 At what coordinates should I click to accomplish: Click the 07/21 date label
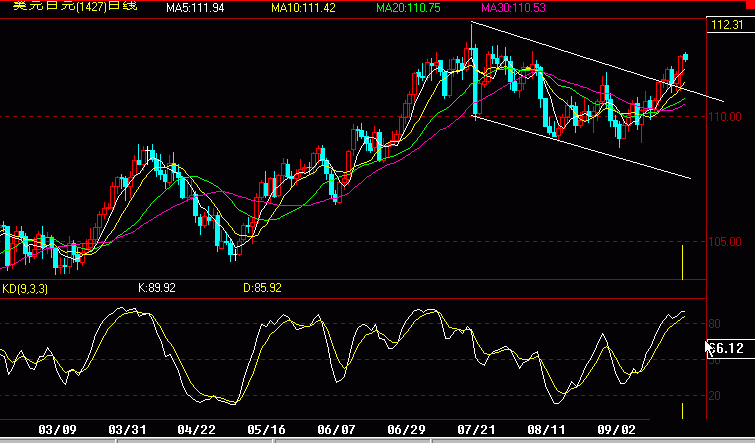[476, 430]
